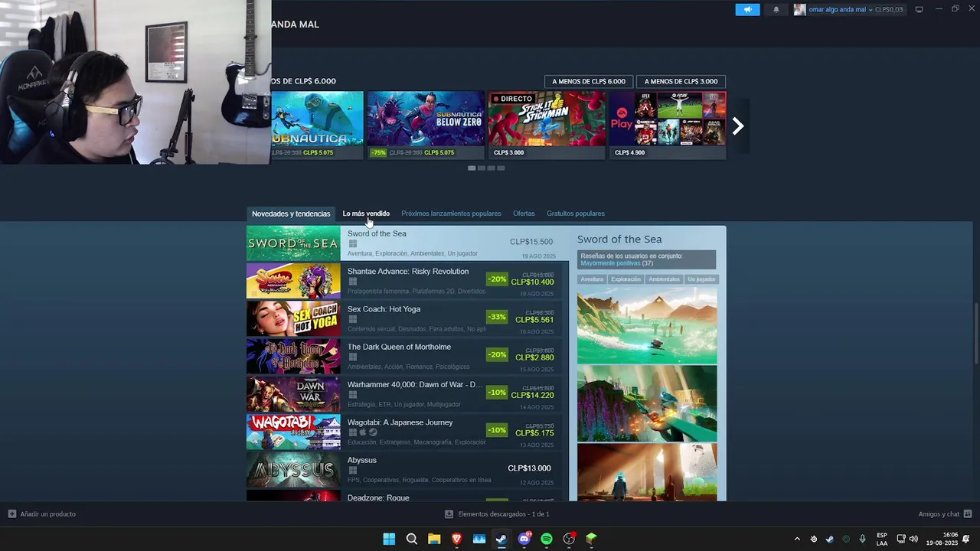The height and width of the screenshot is (551, 980).
Task: Click the -33% discount badge
Action: pyautogui.click(x=497, y=317)
